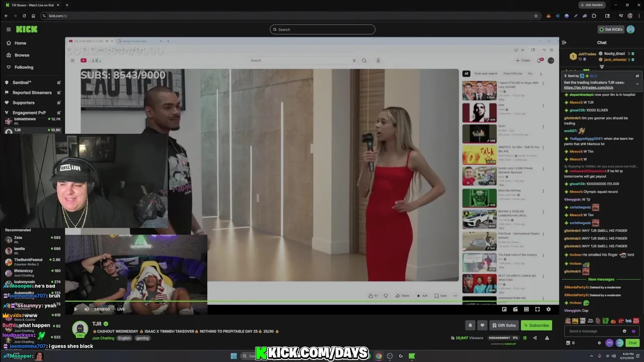644x362 pixels.
Task: Click the green Chat send button
Action: [x=632, y=343]
